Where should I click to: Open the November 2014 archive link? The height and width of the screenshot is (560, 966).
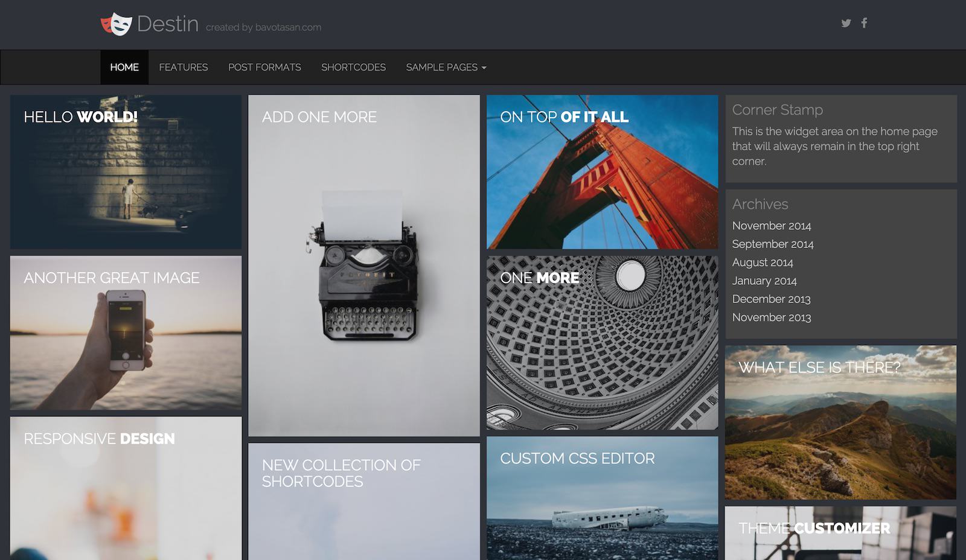(771, 226)
